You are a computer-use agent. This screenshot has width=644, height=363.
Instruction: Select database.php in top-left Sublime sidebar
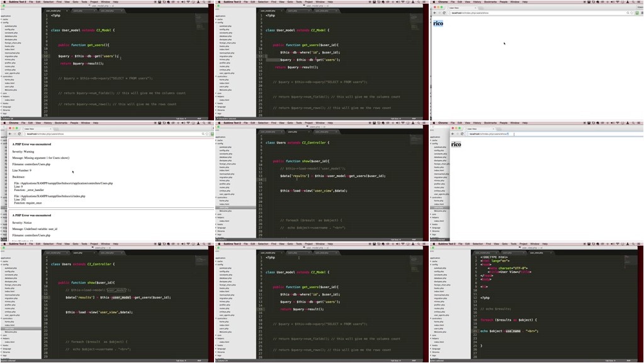[x=11, y=36]
